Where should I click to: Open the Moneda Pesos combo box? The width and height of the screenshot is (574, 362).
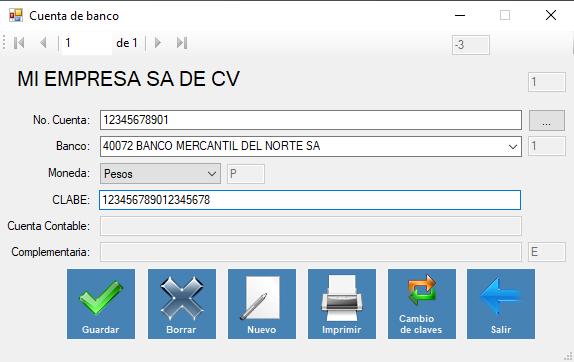coord(160,173)
